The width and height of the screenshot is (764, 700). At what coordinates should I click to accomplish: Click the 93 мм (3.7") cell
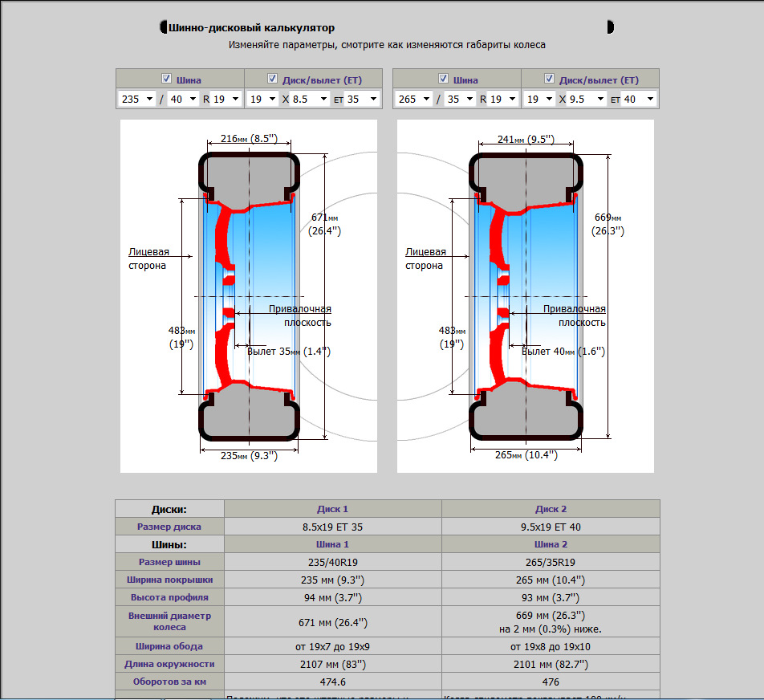551,597
